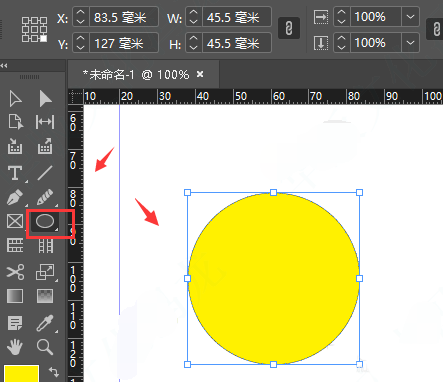Toggle constrain proportions for width and height

click(289, 28)
